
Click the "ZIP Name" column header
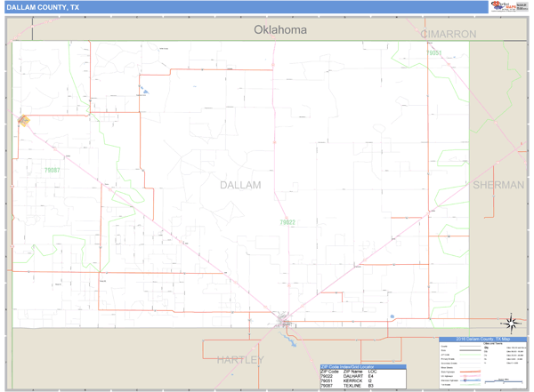click(352, 372)
